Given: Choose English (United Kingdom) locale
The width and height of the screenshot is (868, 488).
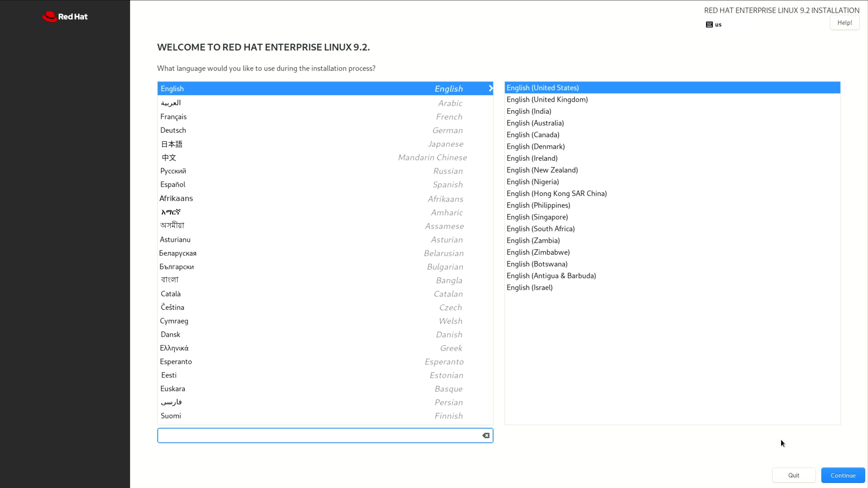Looking at the screenshot, I should [x=672, y=99].
